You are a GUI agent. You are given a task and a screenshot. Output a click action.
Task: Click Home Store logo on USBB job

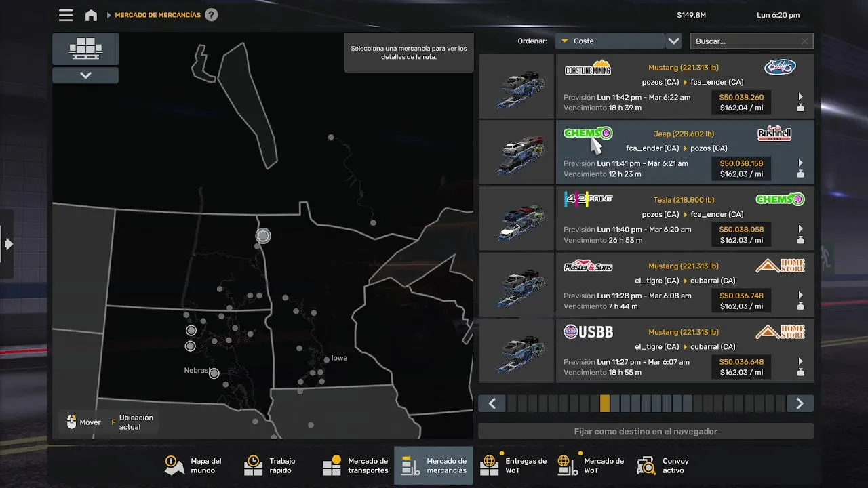coord(781,332)
